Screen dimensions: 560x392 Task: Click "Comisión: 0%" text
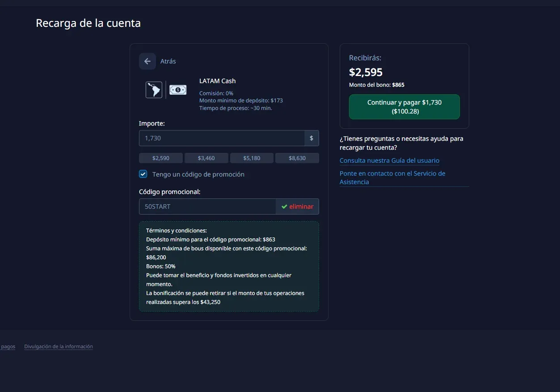[x=216, y=93]
